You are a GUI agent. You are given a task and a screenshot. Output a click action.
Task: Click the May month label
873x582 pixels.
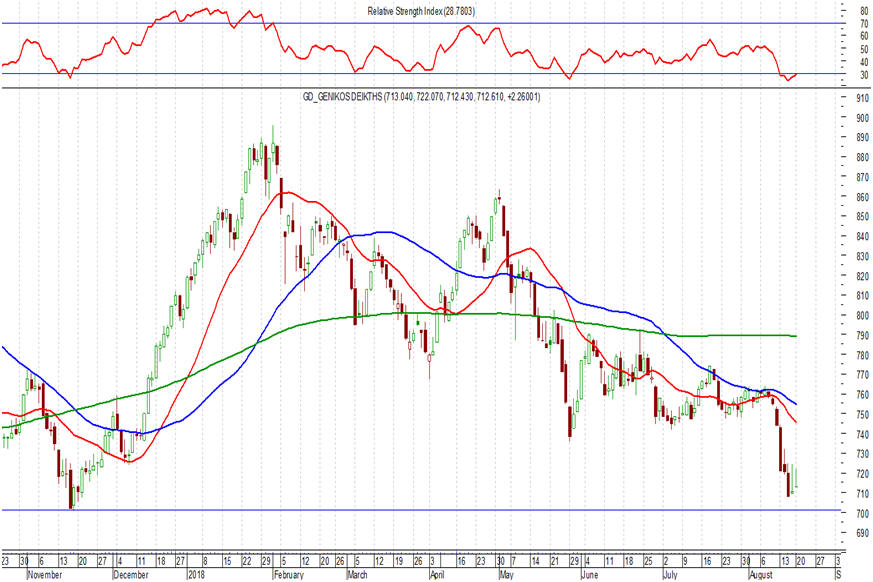pyautogui.click(x=507, y=574)
